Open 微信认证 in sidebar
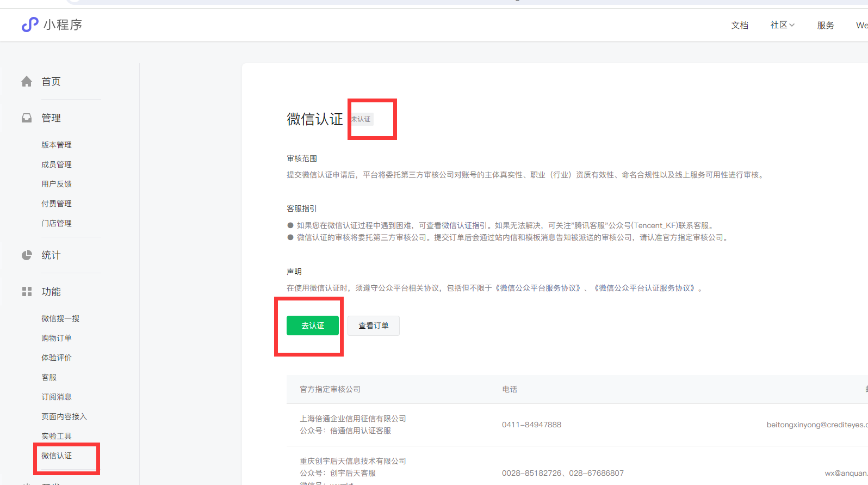Viewport: 868px width, 485px height. click(x=57, y=456)
